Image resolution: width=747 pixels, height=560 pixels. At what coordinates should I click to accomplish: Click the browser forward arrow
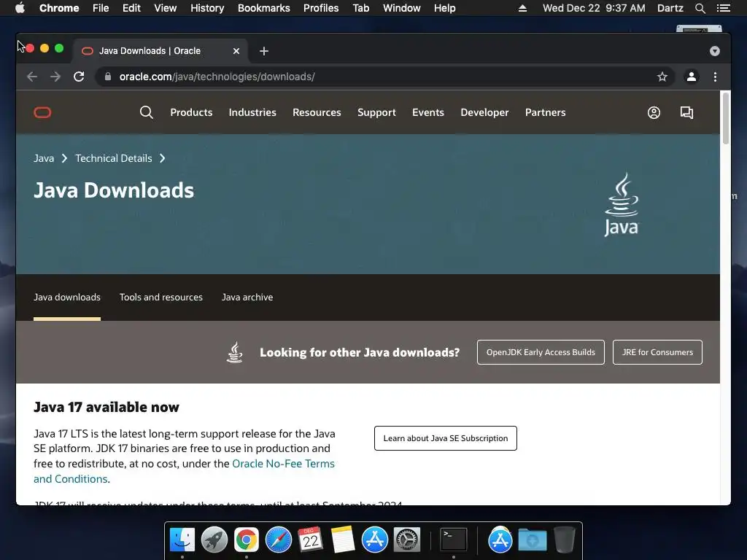[55, 77]
